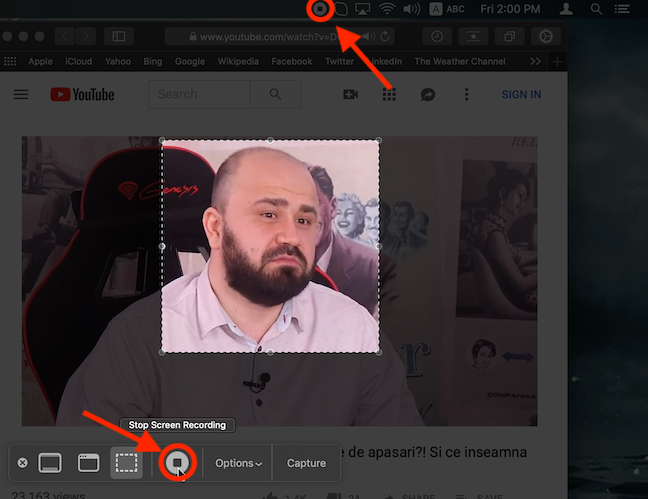Viewport: 648px width, 499px height.
Task: Toggle the Safari sidebar button
Action: [119, 37]
